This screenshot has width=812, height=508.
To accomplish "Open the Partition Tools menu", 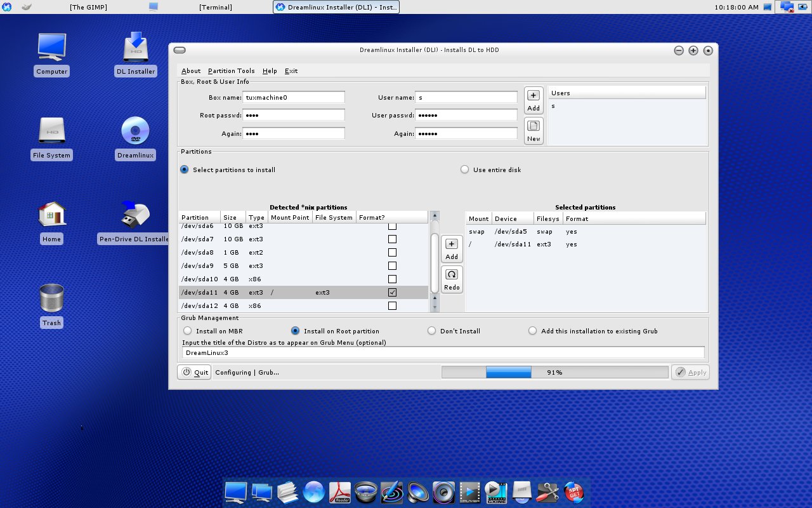I will pos(231,71).
